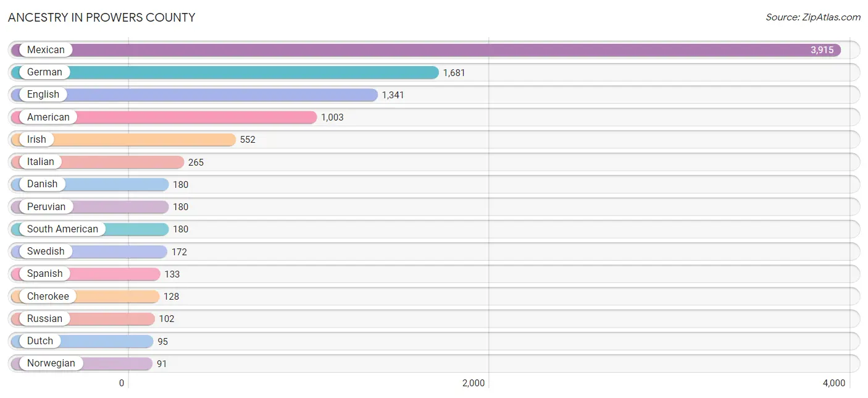Image resolution: width=868 pixels, height=398 pixels.
Task: Click the 180 value beside Peruvian bar
Action: (x=180, y=207)
